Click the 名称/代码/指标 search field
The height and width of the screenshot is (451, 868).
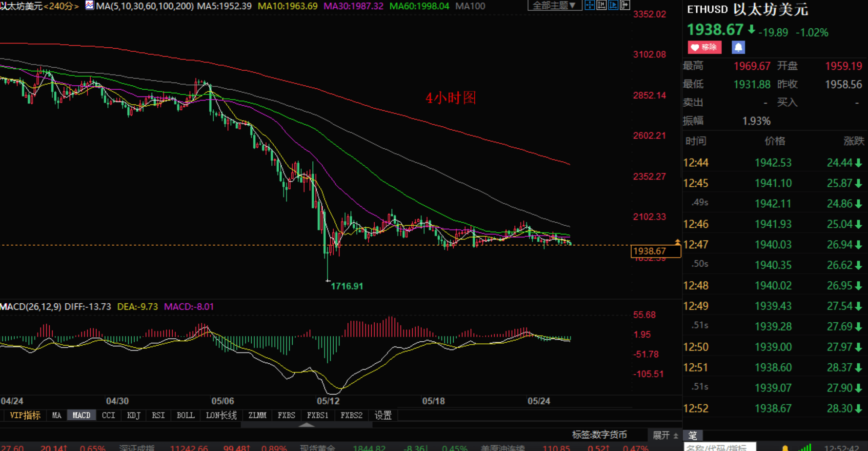[719, 447]
